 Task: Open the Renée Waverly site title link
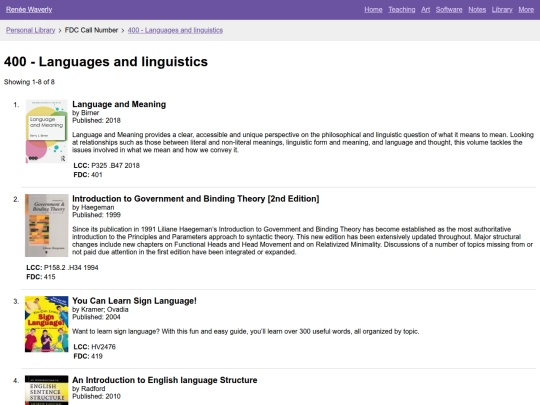29,10
